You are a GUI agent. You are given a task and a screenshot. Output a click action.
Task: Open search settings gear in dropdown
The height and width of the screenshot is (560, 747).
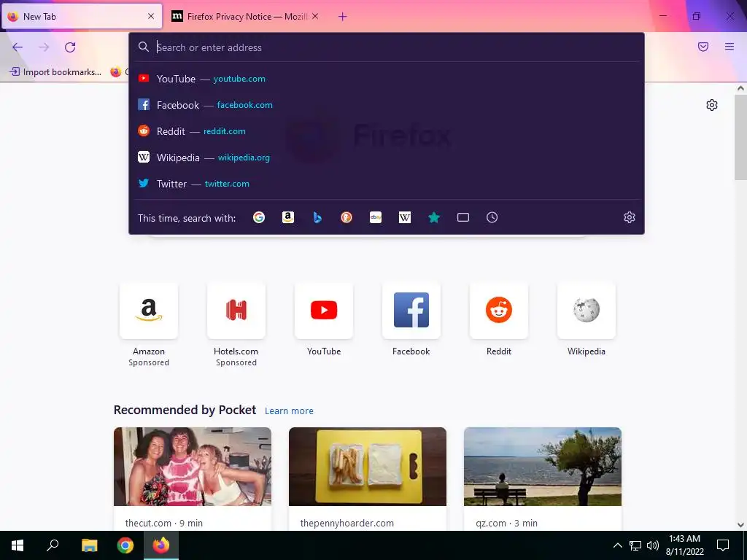(x=630, y=217)
